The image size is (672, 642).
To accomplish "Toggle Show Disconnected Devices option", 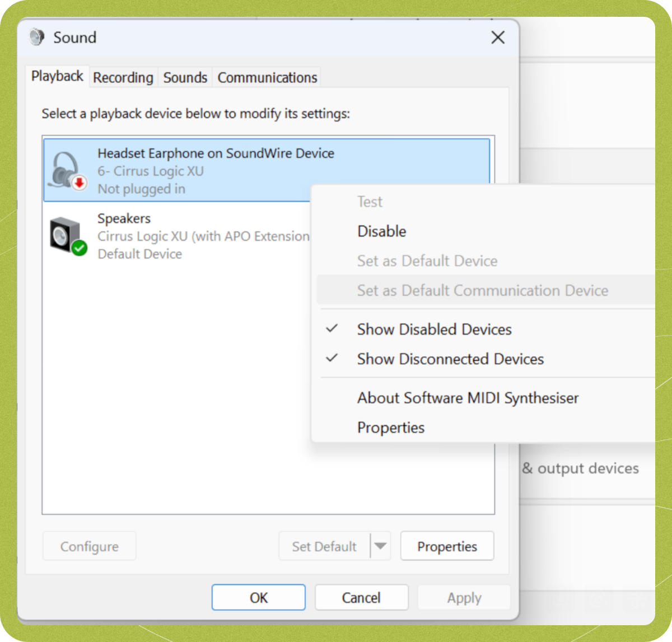I will click(x=451, y=359).
